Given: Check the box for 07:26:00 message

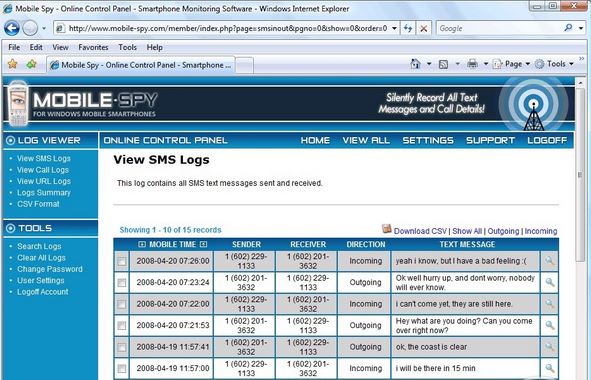Looking at the screenshot, I should click(x=122, y=261).
